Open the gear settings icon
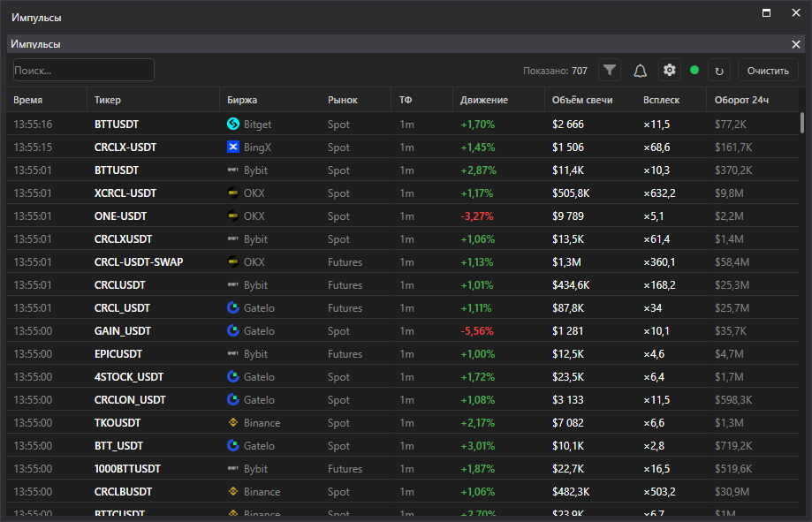This screenshot has height=522, width=812. point(670,70)
